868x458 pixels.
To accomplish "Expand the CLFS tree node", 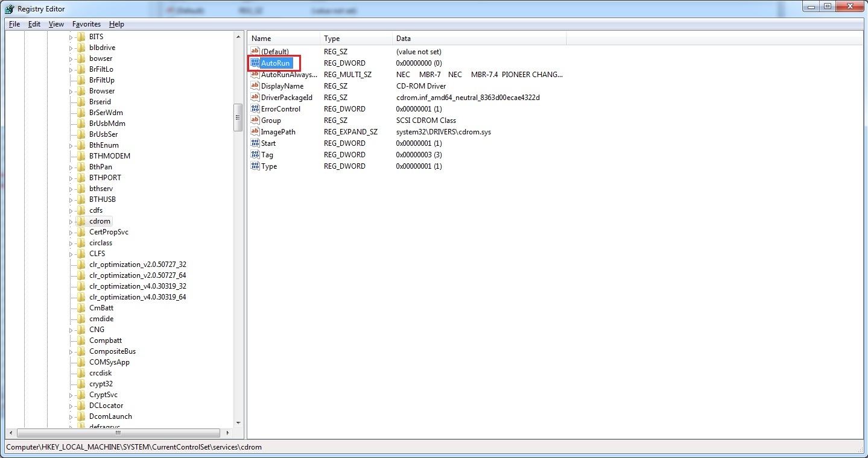I will click(71, 254).
